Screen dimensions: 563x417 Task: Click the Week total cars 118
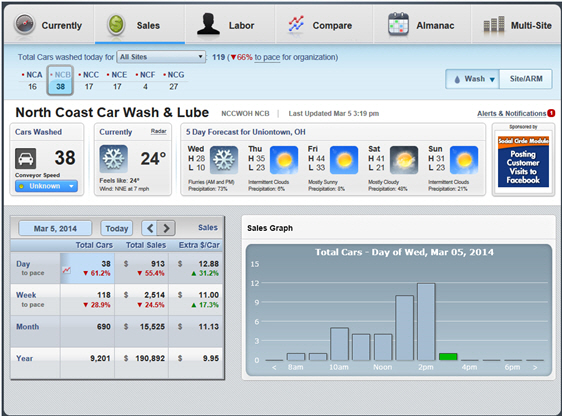click(104, 295)
